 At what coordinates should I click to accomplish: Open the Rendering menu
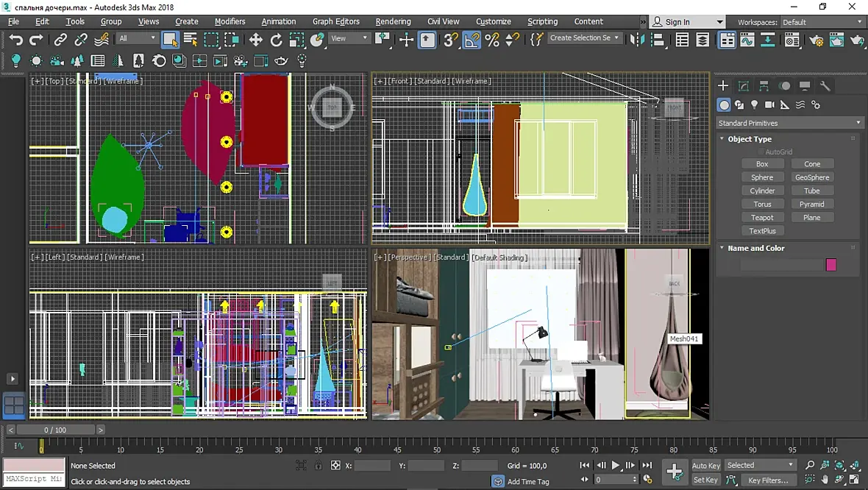pos(394,21)
